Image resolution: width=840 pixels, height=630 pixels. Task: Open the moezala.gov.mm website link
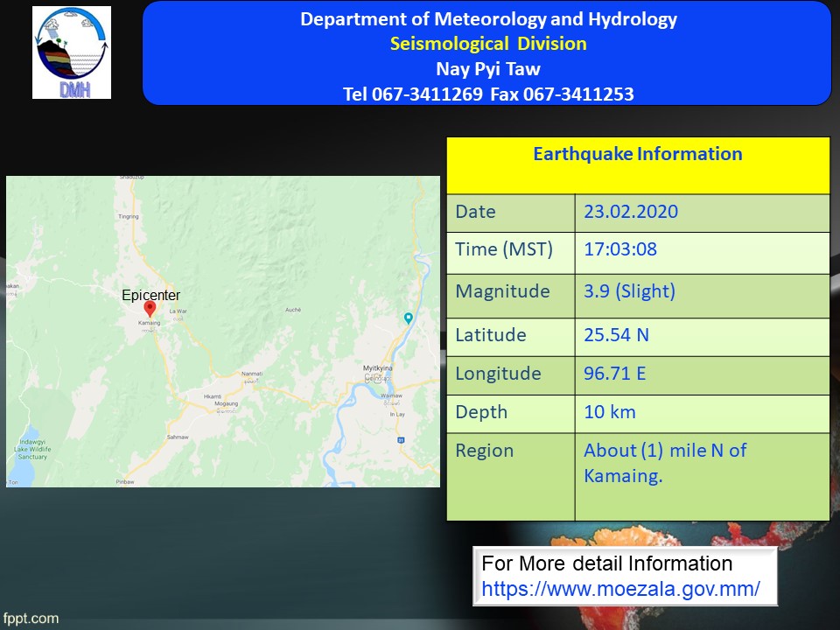[x=620, y=589]
